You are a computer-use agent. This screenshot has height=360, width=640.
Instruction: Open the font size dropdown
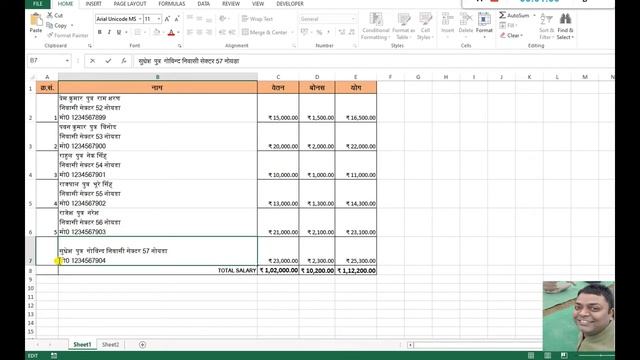(x=159, y=19)
